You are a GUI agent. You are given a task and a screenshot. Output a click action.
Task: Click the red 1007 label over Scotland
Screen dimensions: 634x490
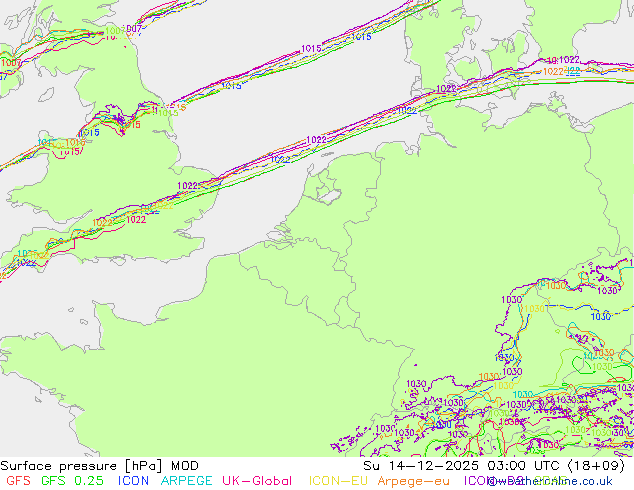pos(11,63)
